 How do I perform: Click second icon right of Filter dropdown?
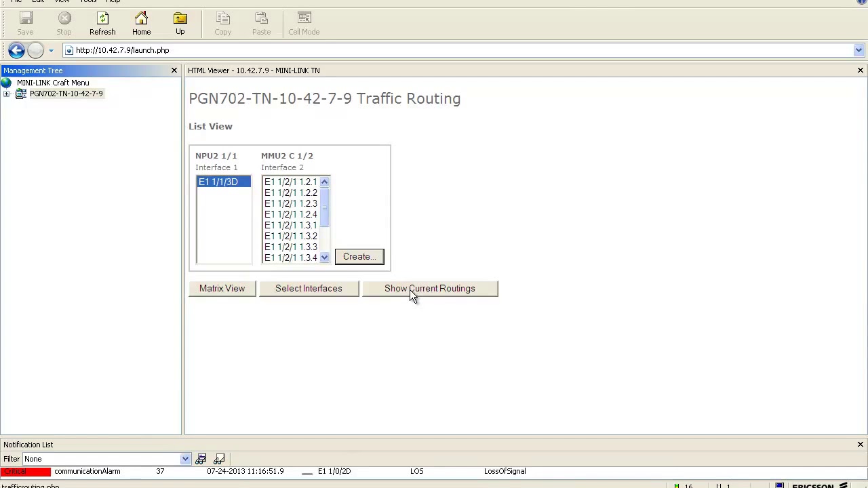219,459
